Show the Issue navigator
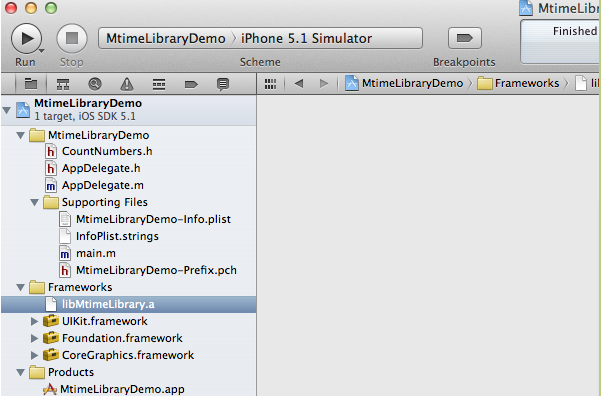601x396 pixels. point(126,84)
